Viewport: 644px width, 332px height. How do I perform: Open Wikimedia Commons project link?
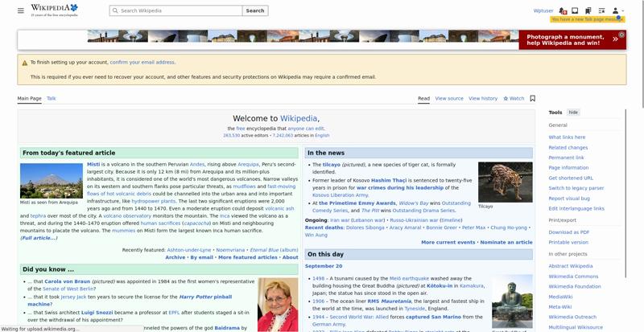point(573,277)
